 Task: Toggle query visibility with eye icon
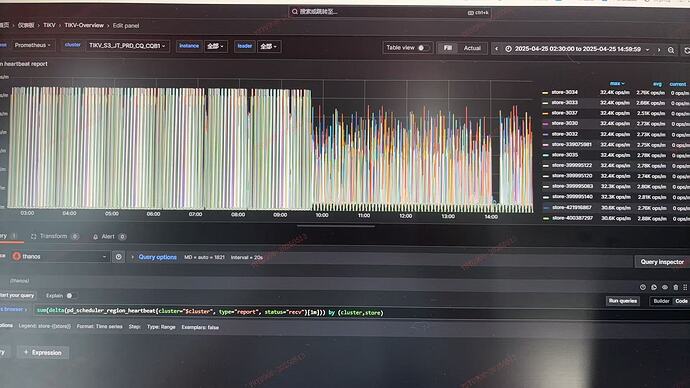pyautogui.click(x=665, y=287)
